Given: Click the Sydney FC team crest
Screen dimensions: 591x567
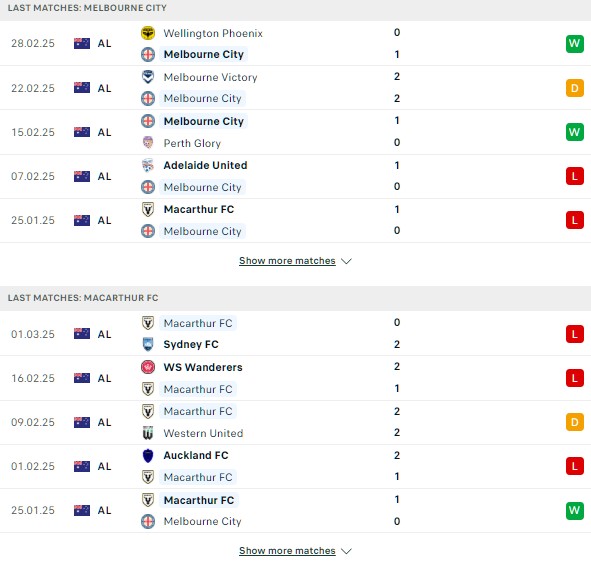Looking at the screenshot, I should [148, 344].
